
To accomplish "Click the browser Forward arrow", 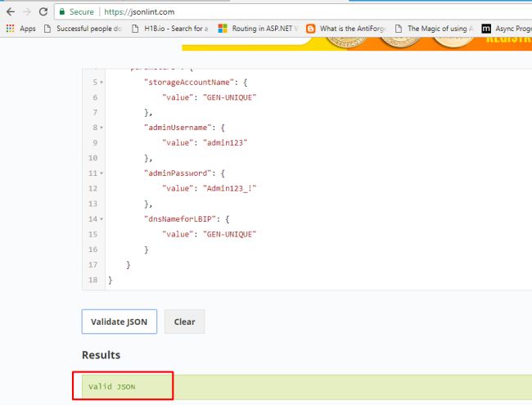I will [27, 12].
